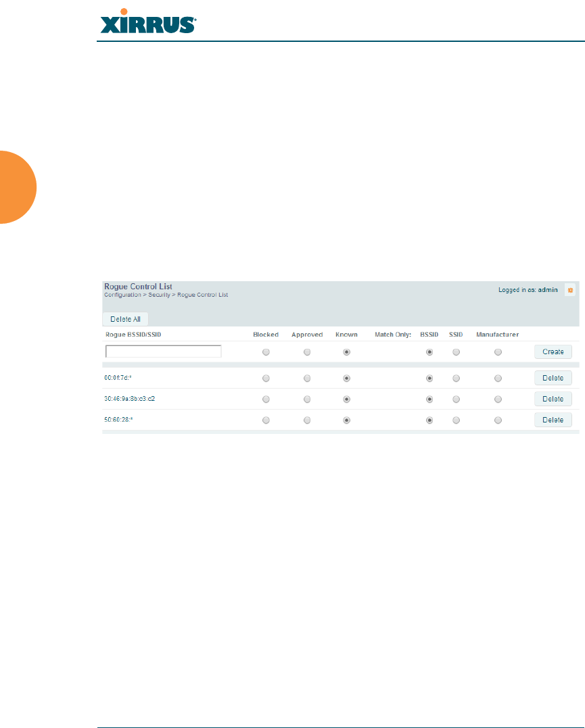This screenshot has width=585, height=728.
Task: Set 50:60:28:* to Blocked
Action: click(266, 420)
